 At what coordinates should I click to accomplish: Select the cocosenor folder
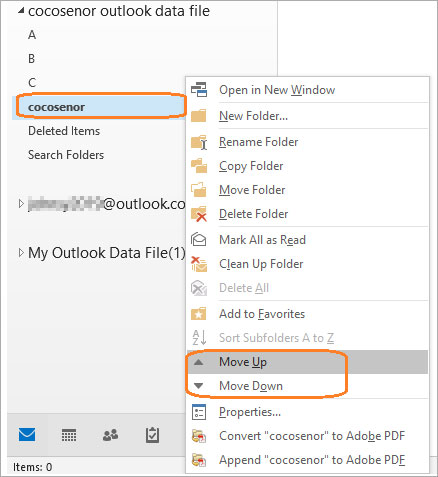pos(99,107)
